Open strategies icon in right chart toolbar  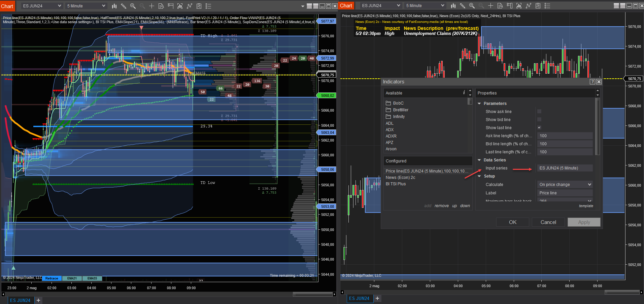[538, 6]
